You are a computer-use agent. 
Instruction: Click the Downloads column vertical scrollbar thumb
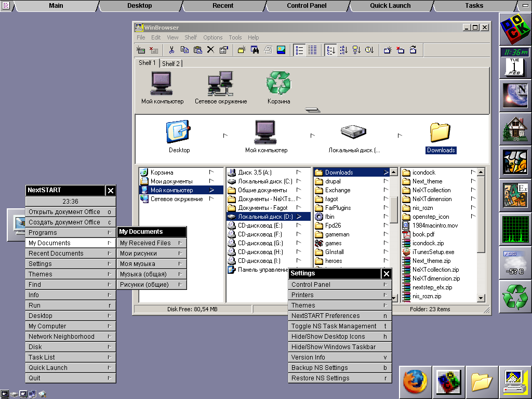pyautogui.click(x=394, y=209)
